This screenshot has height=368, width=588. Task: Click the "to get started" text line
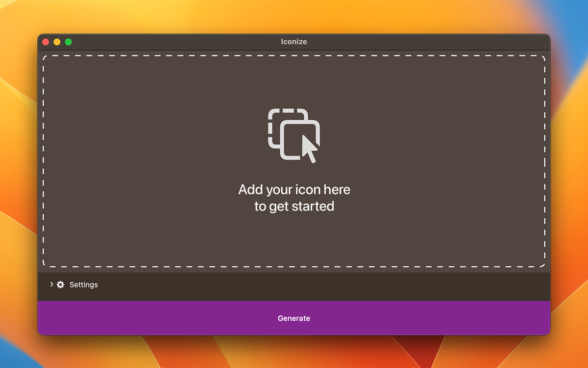click(294, 206)
